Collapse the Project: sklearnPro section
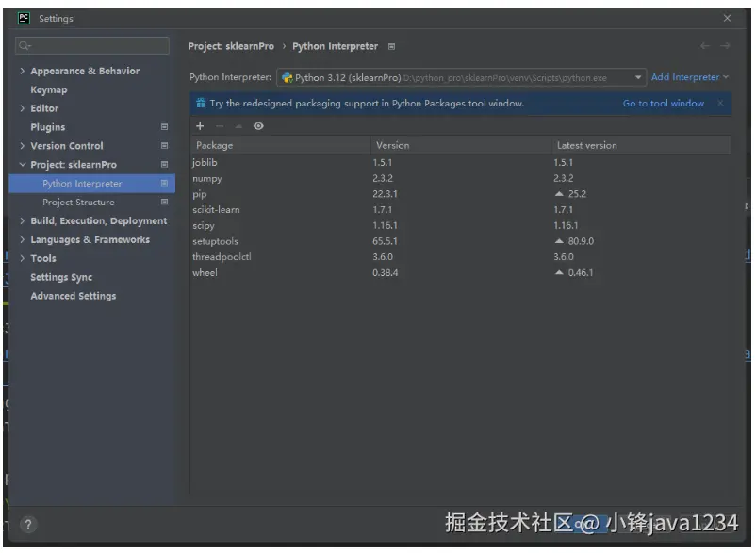Image resolution: width=756 pixels, height=553 pixels. [23, 165]
